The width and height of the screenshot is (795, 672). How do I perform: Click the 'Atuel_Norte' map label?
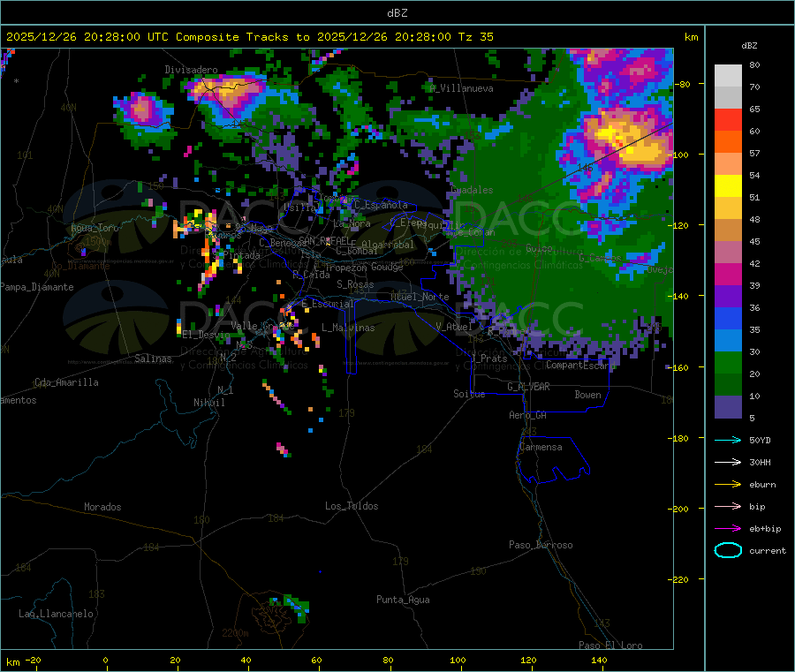click(420, 297)
